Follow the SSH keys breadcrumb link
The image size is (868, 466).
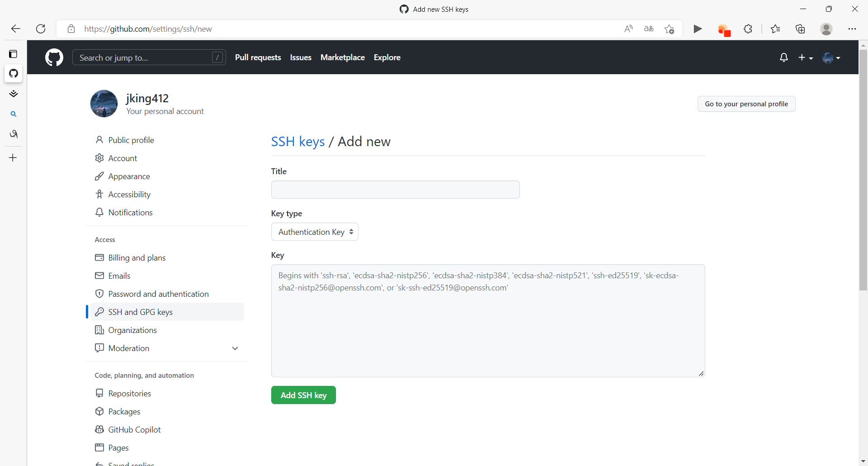(298, 142)
